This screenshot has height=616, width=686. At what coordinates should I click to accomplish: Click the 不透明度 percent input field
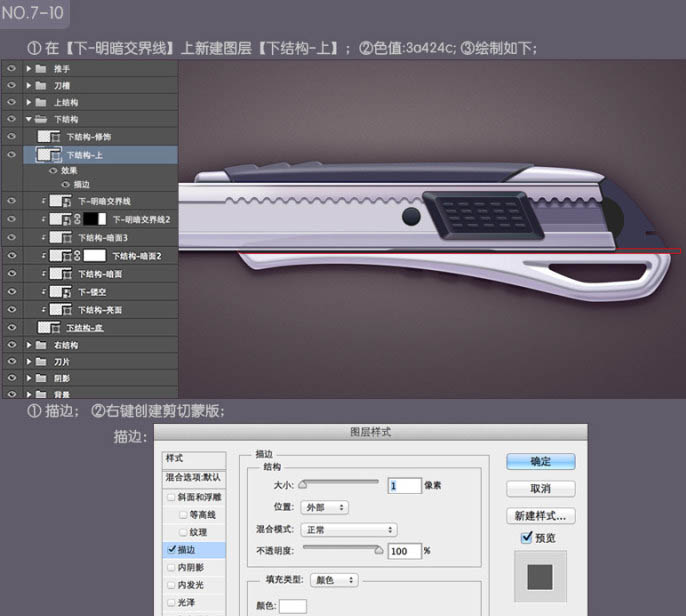coord(405,551)
